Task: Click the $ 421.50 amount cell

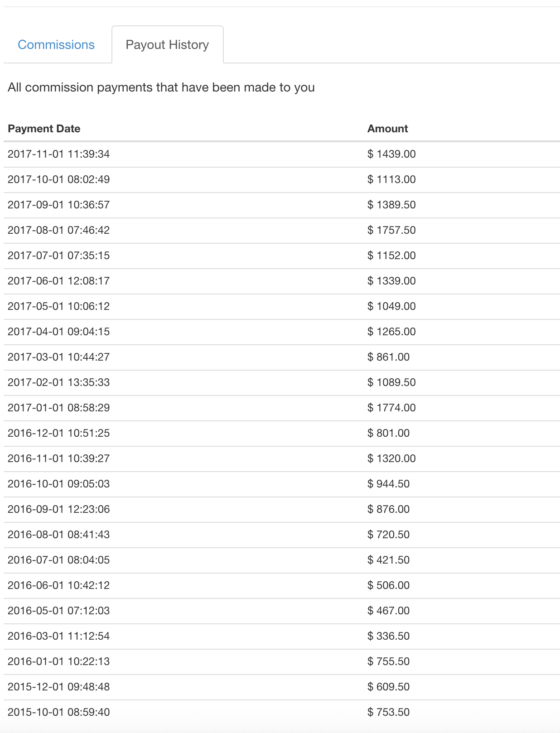Action: tap(388, 560)
